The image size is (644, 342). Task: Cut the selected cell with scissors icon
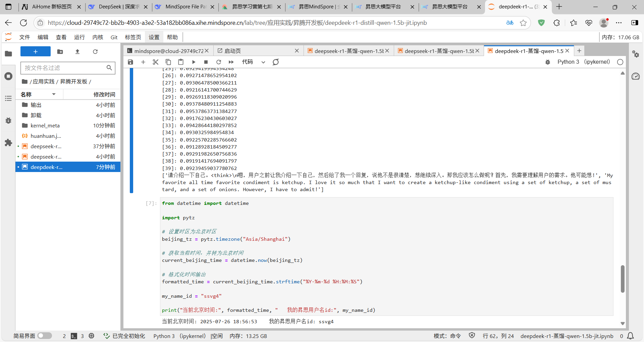[155, 62]
